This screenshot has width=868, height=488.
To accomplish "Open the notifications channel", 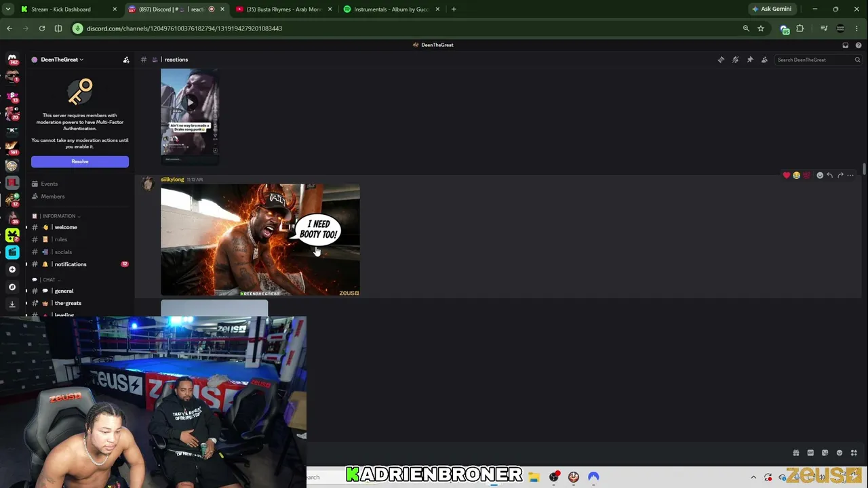I will point(71,264).
